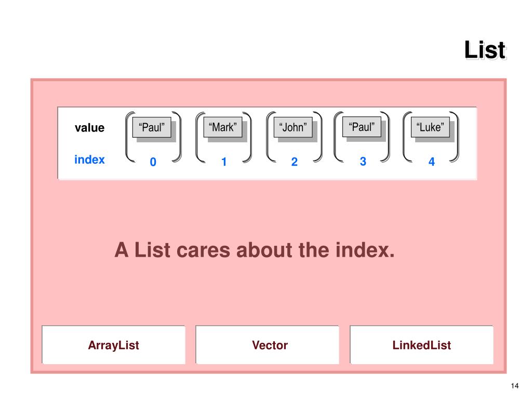Click index number 1
The image size is (532, 399).
pyautogui.click(x=224, y=162)
